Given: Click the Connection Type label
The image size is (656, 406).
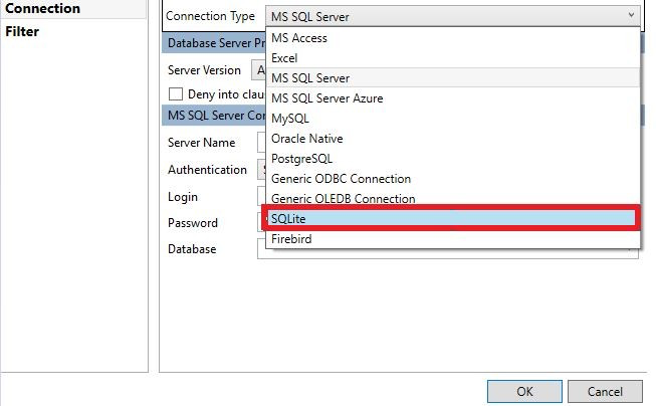Looking at the screenshot, I should click(210, 16).
